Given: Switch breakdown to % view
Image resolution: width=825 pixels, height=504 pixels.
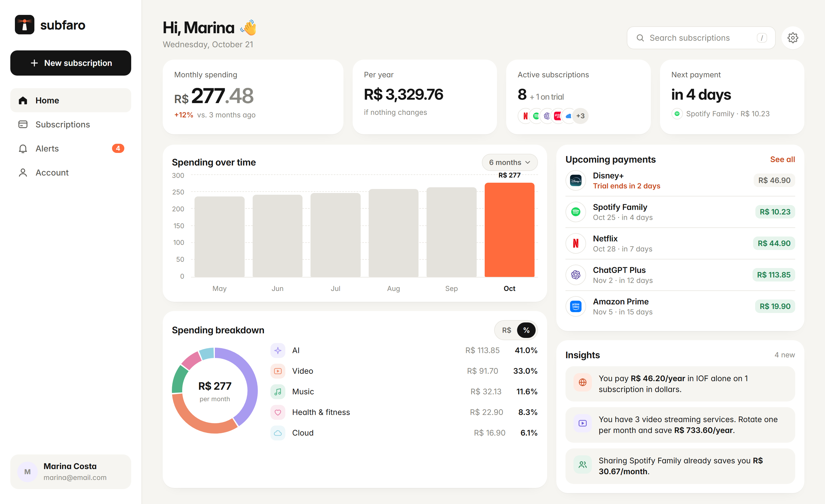Looking at the screenshot, I should click(x=526, y=330).
